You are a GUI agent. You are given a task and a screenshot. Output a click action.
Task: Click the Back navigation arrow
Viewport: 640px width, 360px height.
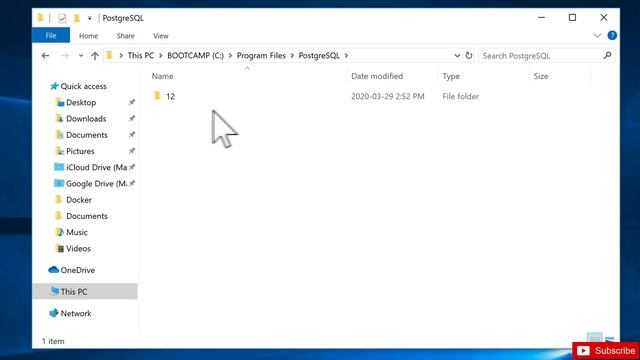tap(45, 56)
